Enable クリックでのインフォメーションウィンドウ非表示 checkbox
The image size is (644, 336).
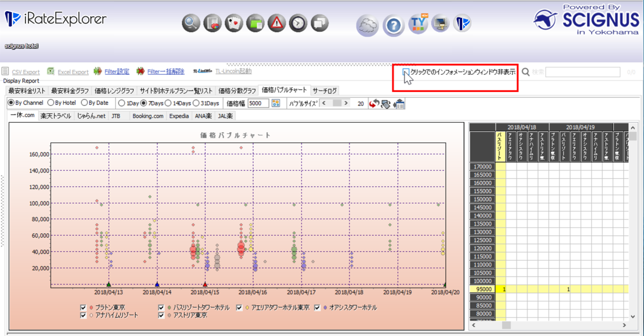pos(406,72)
